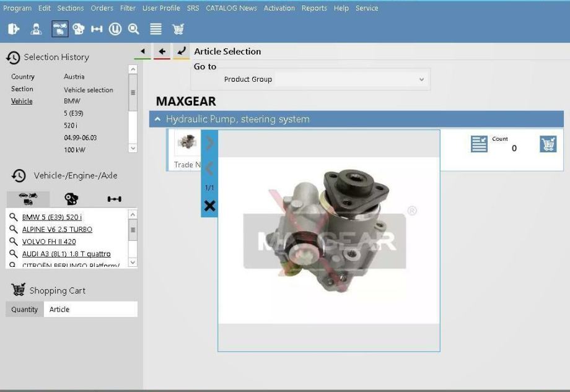570x392 pixels.
Task: Open the user profile toolbar icon
Action: point(36,29)
